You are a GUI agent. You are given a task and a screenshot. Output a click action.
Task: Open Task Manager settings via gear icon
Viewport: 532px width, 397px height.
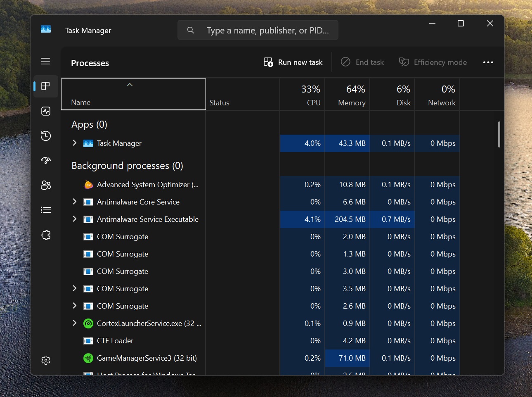45,360
